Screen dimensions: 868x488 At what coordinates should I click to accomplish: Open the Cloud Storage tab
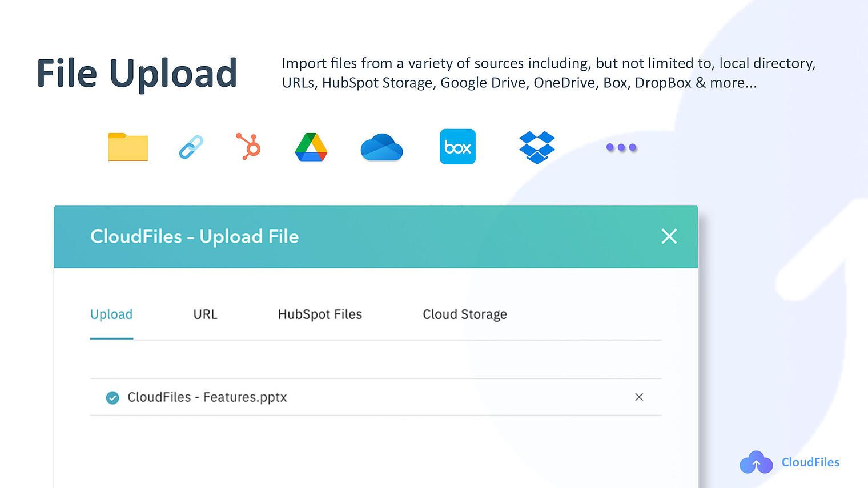click(464, 314)
